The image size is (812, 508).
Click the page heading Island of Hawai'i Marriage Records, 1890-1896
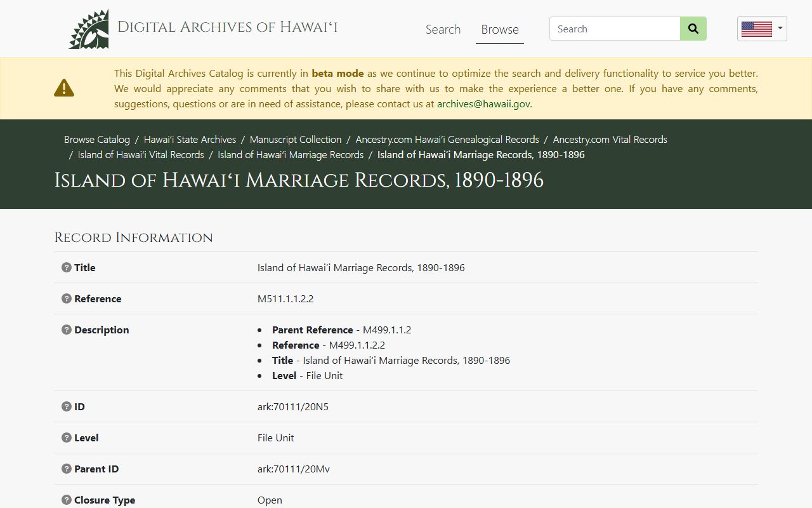tap(299, 180)
